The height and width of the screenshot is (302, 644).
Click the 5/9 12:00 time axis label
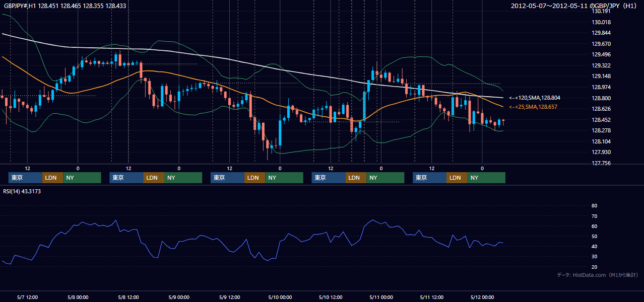tap(229, 297)
